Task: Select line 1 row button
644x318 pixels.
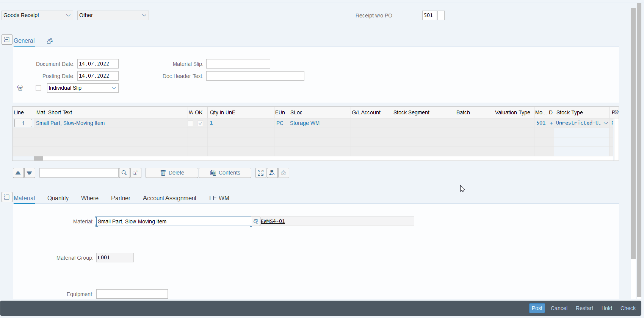Action: 23,123
